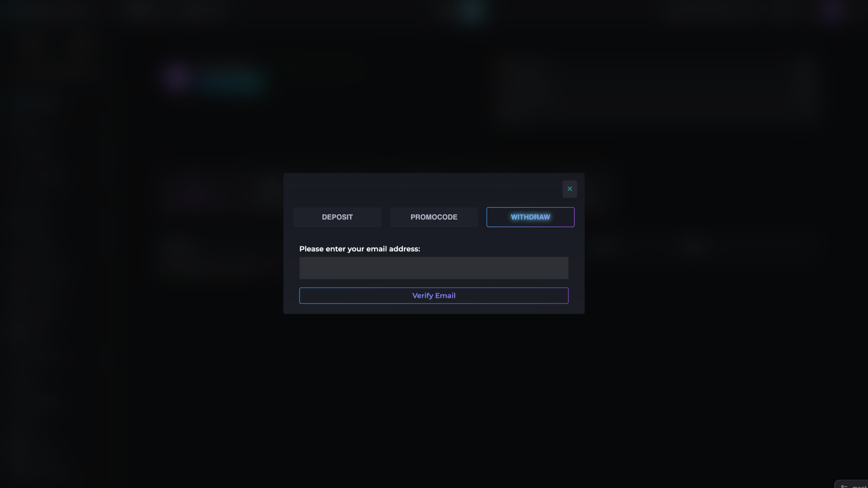Click the blurred teal badge in the header
The width and height of the screenshot is (868, 488).
(472, 11)
